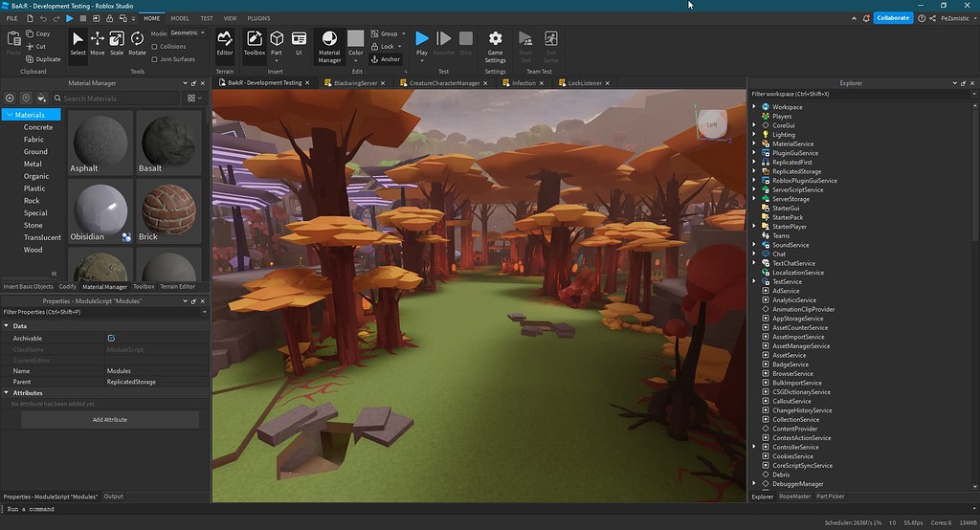The width and height of the screenshot is (980, 530).
Task: Choose the Scale tool
Action: [x=117, y=44]
